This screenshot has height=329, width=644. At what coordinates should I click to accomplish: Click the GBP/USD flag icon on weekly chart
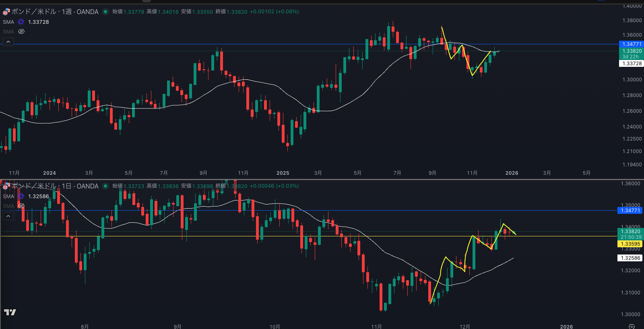[x=6, y=12]
